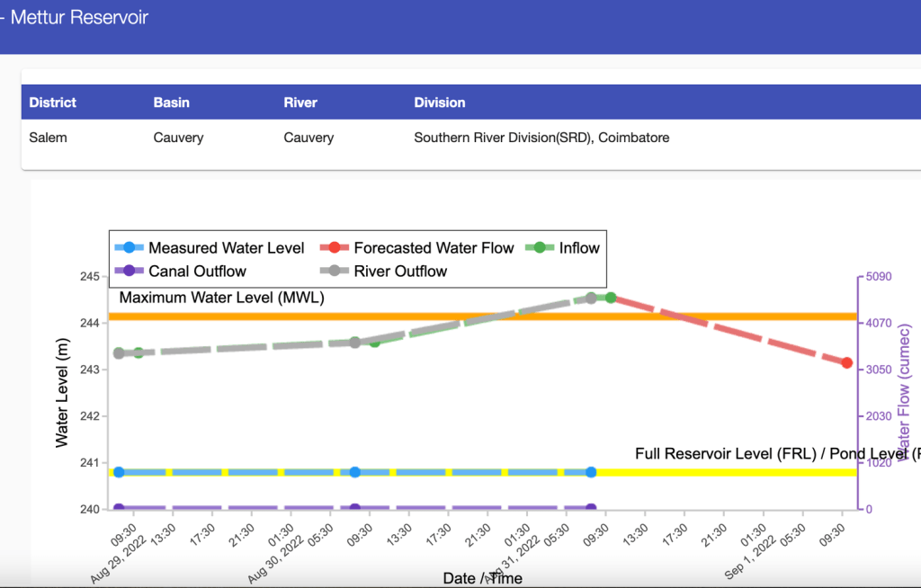Click the Division column header
Viewport: 921px width, 588px height.
click(x=440, y=102)
